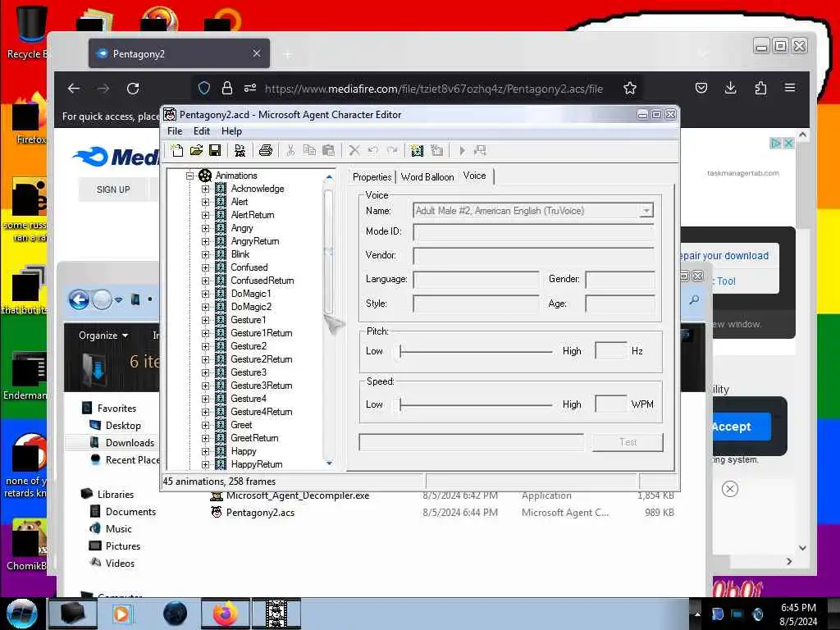Select the Pentagony2 Firefox tab
The height and width of the screenshot is (630, 840).
[x=179, y=53]
